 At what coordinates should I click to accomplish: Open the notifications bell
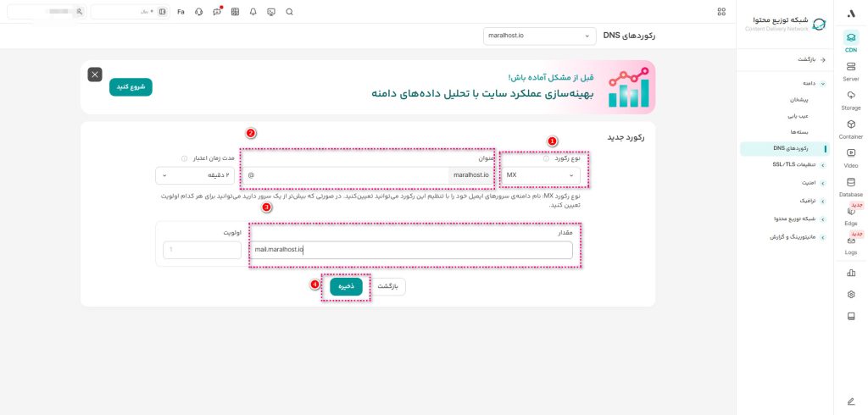tap(253, 12)
